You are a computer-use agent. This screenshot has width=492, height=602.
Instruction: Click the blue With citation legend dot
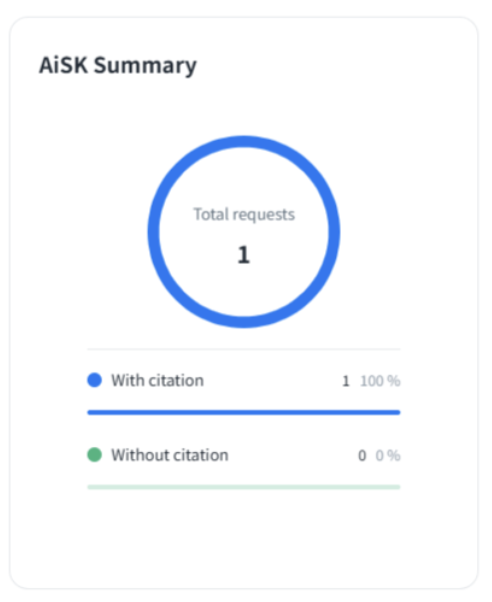(x=94, y=380)
